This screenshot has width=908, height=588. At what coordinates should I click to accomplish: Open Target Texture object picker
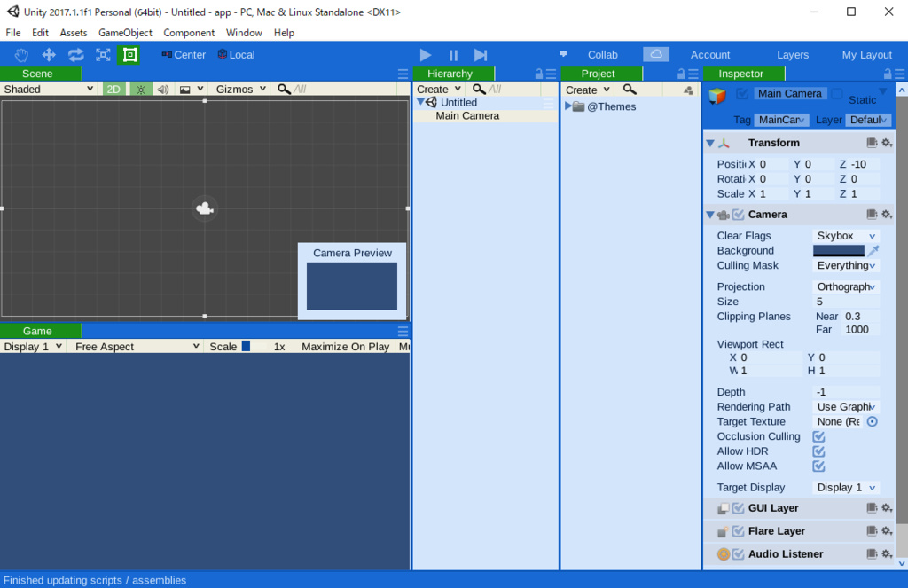[x=873, y=422]
